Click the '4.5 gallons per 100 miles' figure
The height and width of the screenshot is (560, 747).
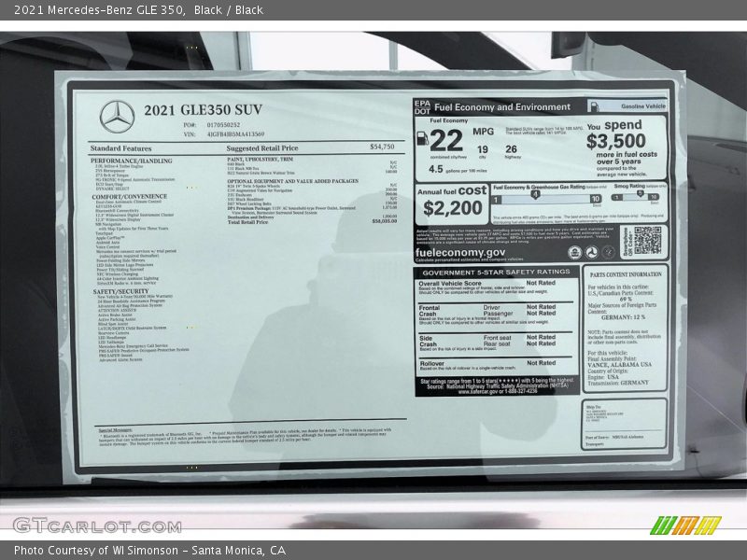[458, 169]
